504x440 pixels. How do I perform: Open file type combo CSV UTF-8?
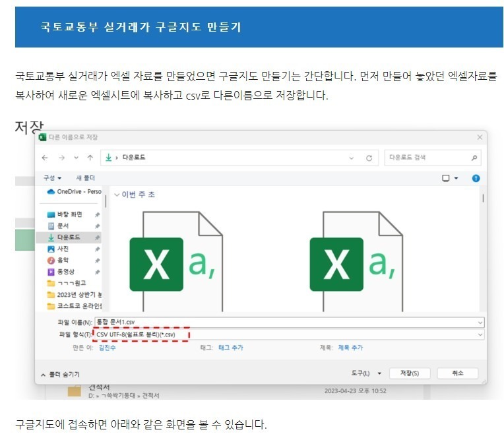(288, 334)
